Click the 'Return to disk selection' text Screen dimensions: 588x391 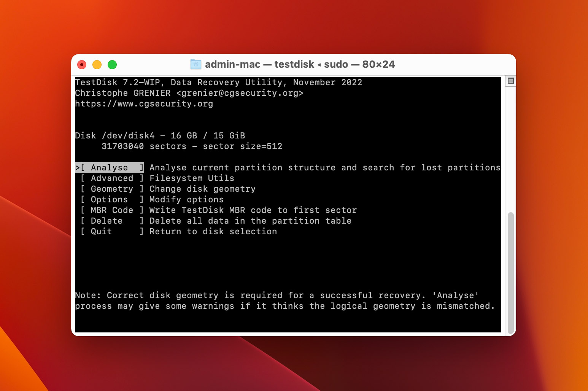click(x=213, y=231)
